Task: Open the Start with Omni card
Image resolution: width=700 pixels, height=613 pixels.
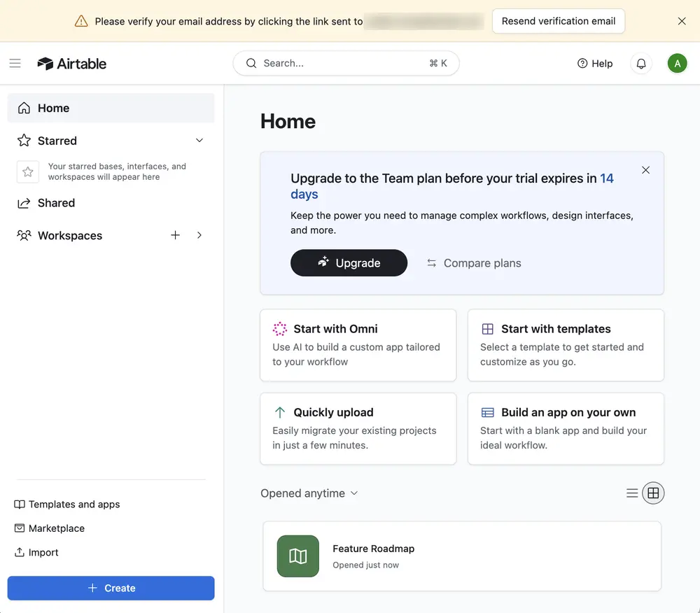Action: click(x=358, y=345)
